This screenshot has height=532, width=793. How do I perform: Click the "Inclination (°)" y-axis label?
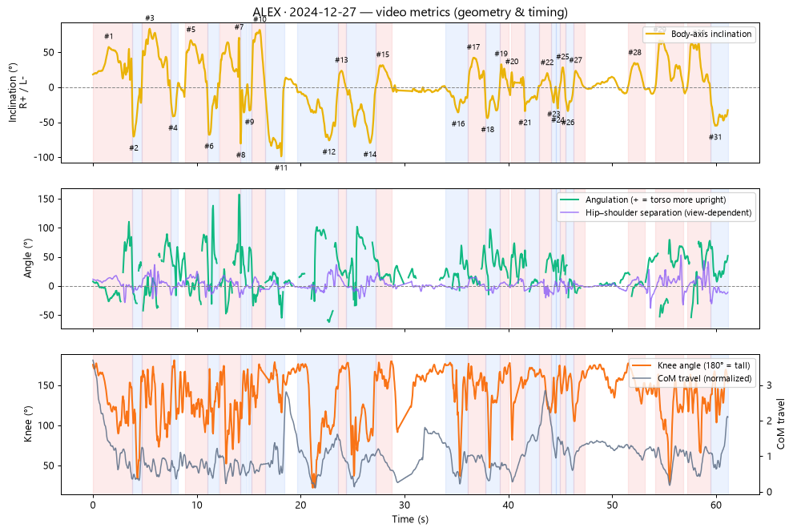coord(13,93)
